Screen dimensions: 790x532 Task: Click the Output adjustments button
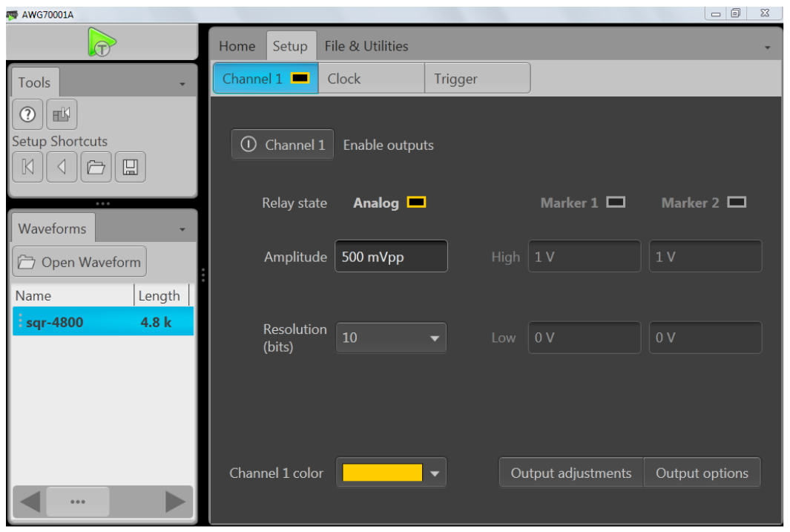[x=570, y=472]
